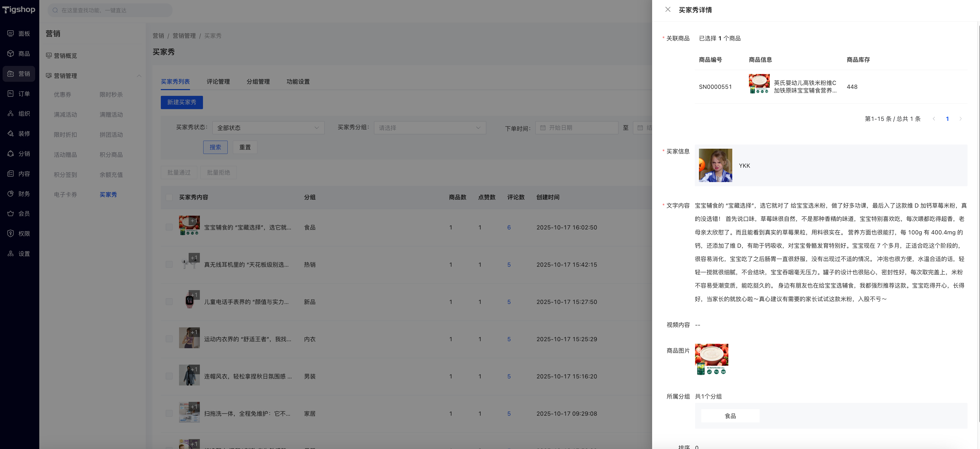Viewport: 980px width, 449px height.
Task: Open the 商品 products sidebar icon
Action: pos(11,54)
